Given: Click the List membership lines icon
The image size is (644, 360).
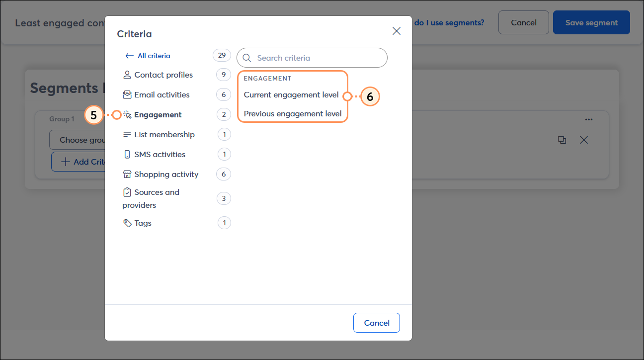Looking at the screenshot, I should pyautogui.click(x=127, y=134).
